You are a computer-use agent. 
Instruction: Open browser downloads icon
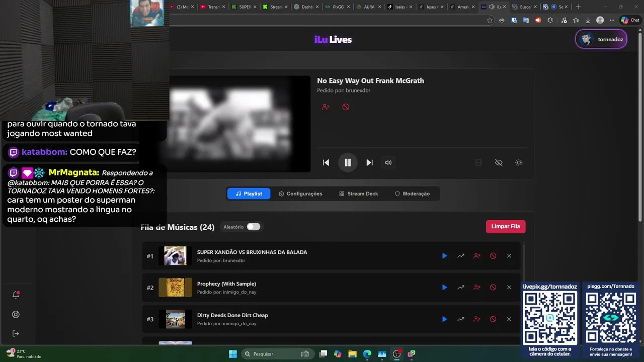[x=588, y=20]
